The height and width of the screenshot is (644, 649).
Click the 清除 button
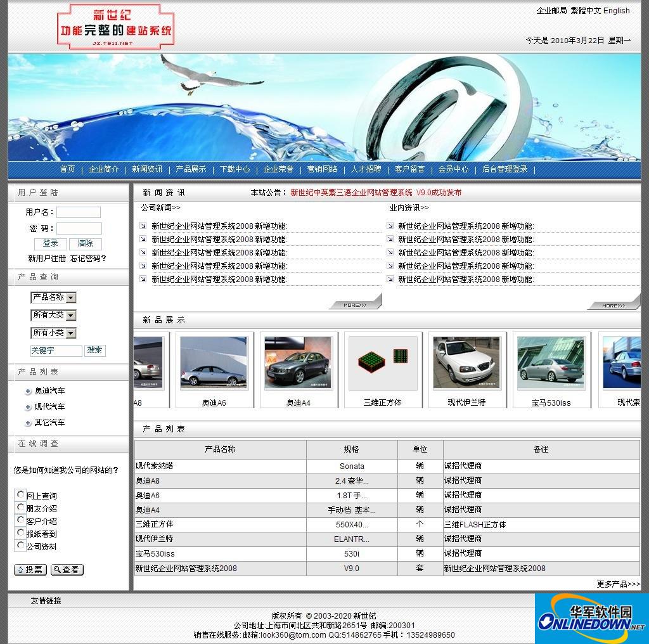coord(86,244)
